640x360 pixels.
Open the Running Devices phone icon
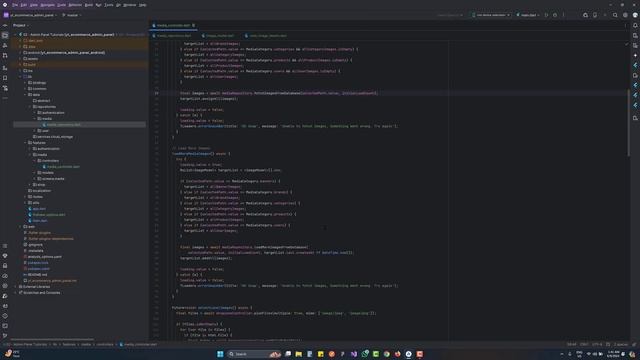[x=595, y=15]
